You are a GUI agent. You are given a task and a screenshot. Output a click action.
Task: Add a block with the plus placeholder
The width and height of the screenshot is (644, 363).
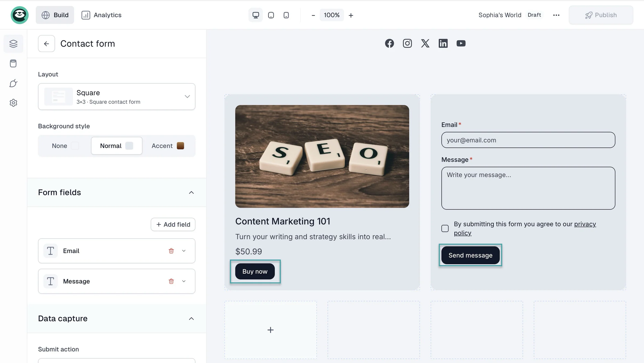click(x=270, y=330)
